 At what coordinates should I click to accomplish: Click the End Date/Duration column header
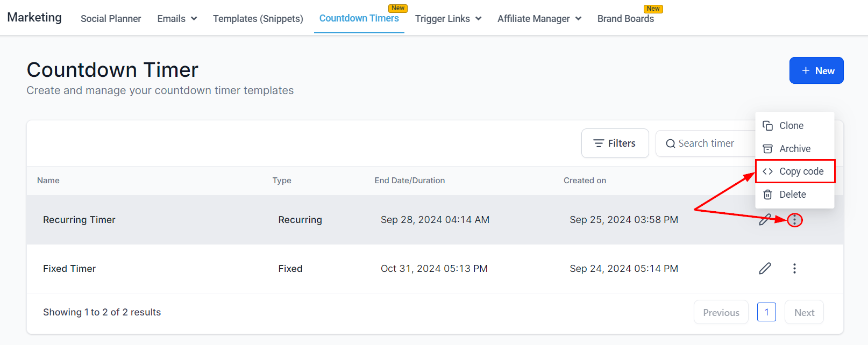click(410, 181)
